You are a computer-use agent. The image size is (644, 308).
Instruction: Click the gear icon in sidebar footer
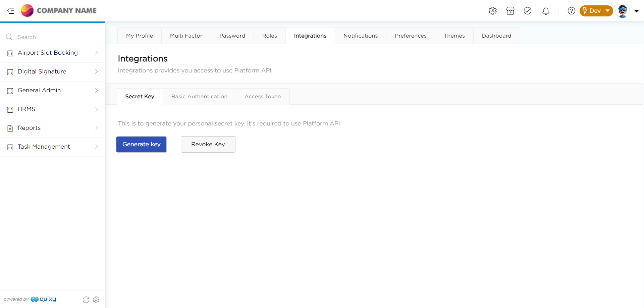[96, 300]
